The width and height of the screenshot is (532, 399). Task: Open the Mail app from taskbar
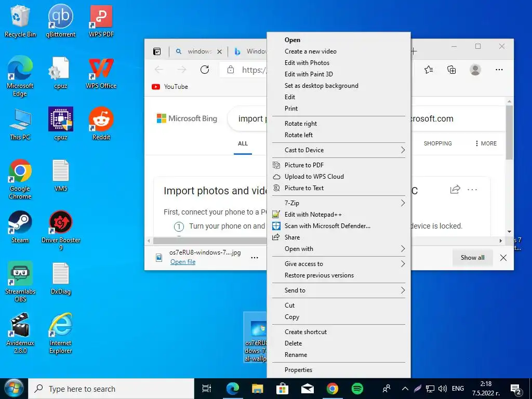(x=308, y=389)
